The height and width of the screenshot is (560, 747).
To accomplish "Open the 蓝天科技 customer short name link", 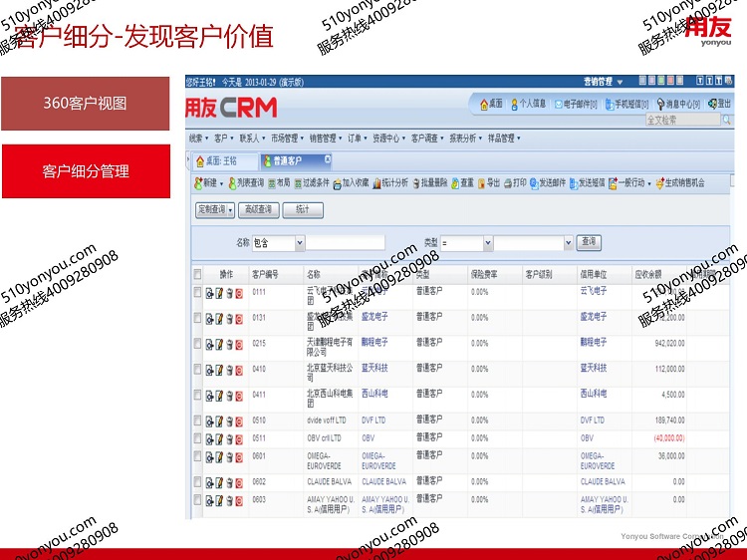I will click(374, 368).
